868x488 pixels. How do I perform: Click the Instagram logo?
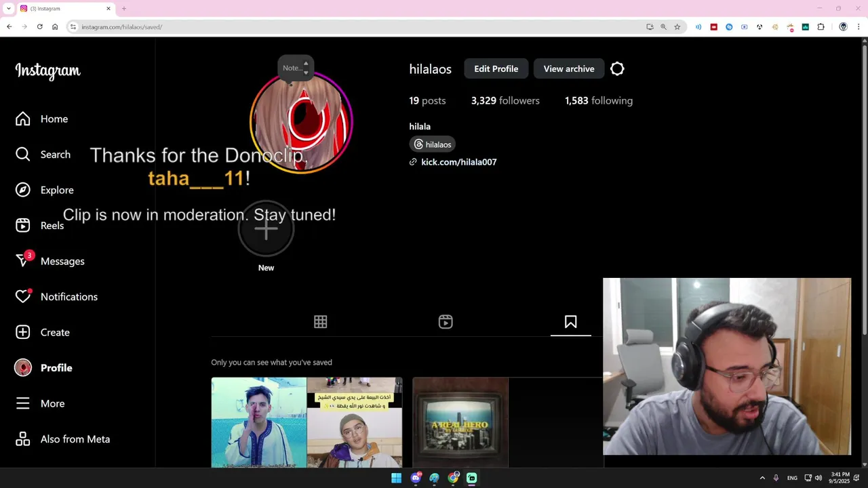point(47,70)
